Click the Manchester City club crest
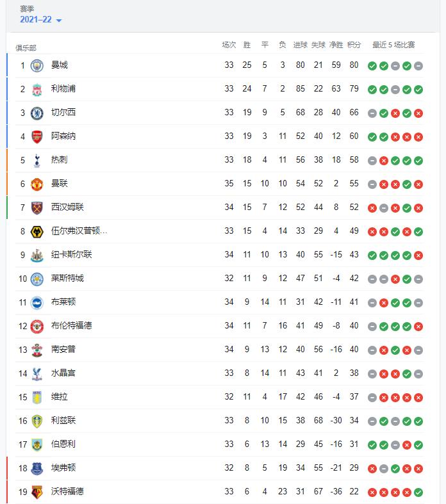Screen dimensions: 446x504 (x=37, y=65)
